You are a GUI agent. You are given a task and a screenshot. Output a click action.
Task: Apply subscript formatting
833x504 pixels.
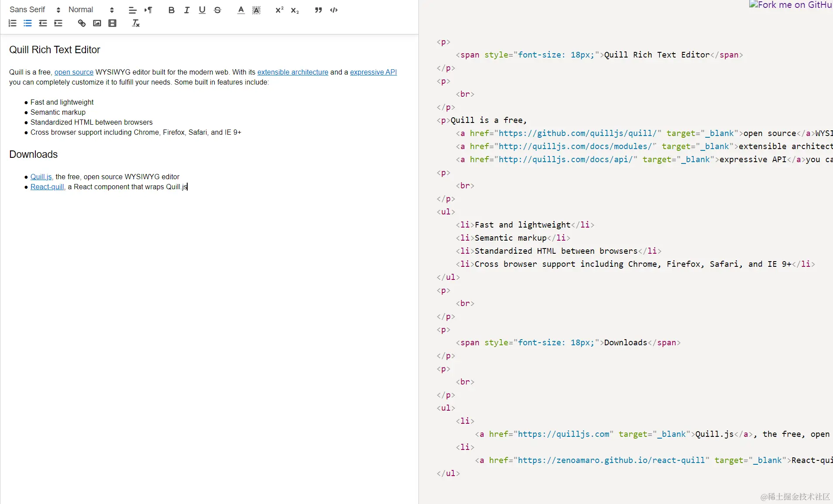295,10
